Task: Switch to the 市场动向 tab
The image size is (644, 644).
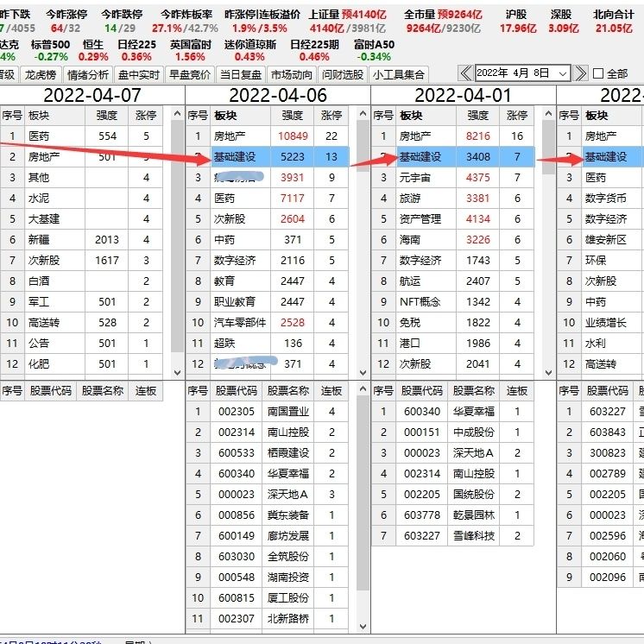Action: click(x=292, y=75)
